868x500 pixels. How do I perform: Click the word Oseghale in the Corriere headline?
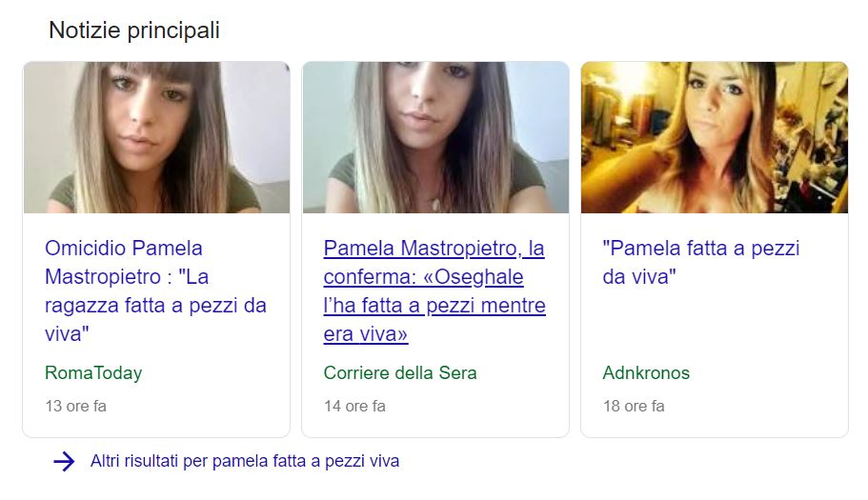coord(479,276)
